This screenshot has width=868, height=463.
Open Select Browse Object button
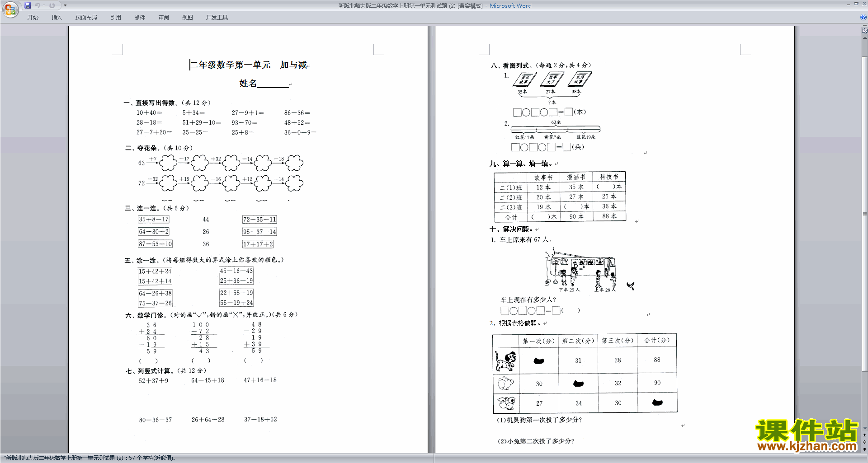[x=865, y=442]
